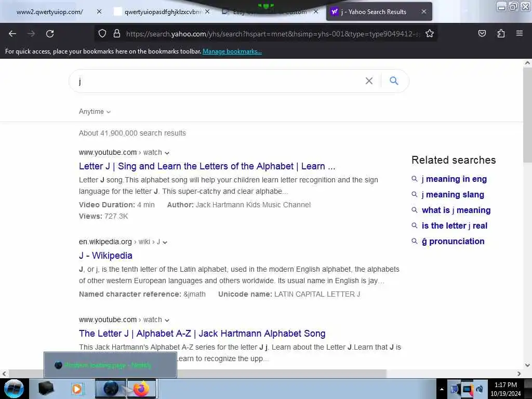Close the qwertyuiopasdfghjklzxcvbnm tab
The image size is (532, 399).
pos(207,11)
